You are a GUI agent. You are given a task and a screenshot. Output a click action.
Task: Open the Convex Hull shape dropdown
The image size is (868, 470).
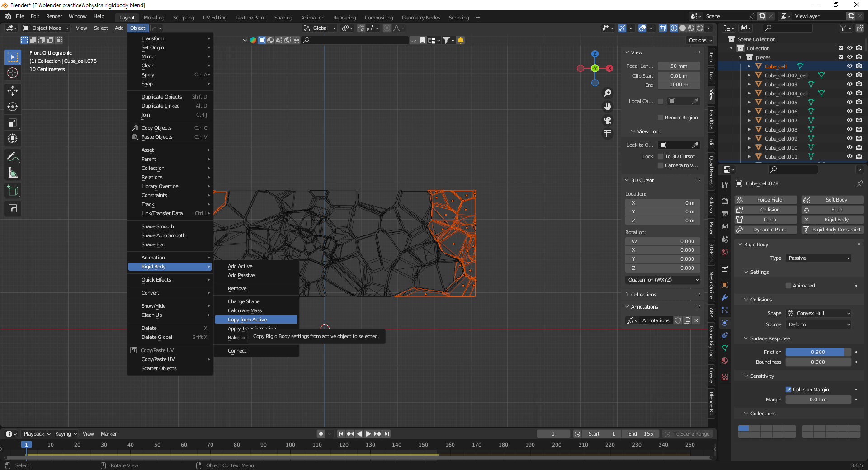point(819,313)
